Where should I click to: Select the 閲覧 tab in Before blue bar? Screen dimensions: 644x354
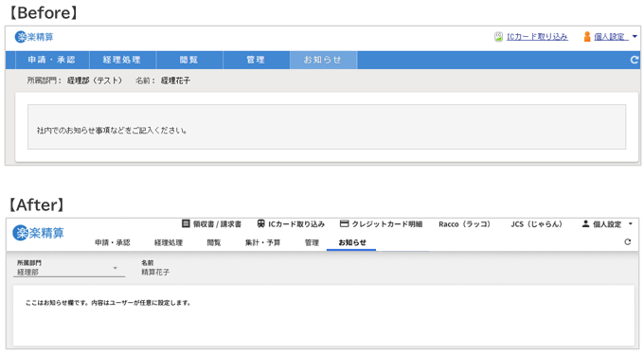tap(188, 60)
